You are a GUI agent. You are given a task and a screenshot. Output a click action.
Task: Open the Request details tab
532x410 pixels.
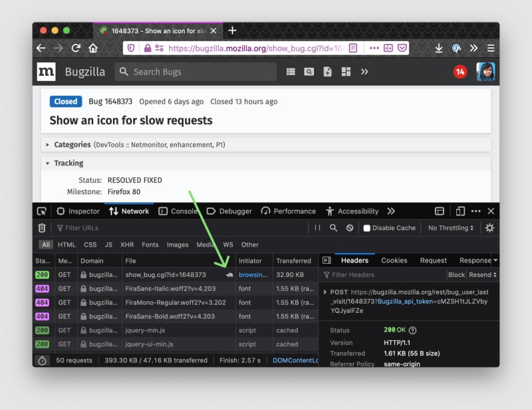(434, 260)
